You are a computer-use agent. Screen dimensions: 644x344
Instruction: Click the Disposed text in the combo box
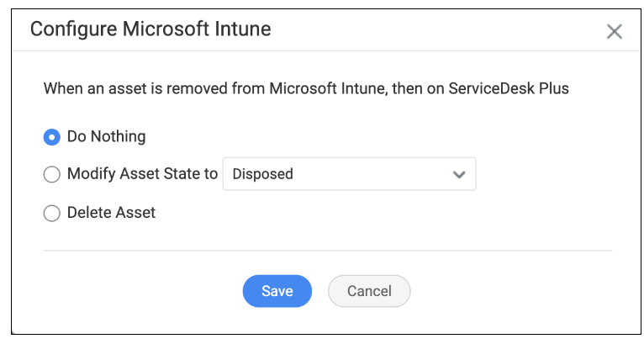(x=263, y=174)
